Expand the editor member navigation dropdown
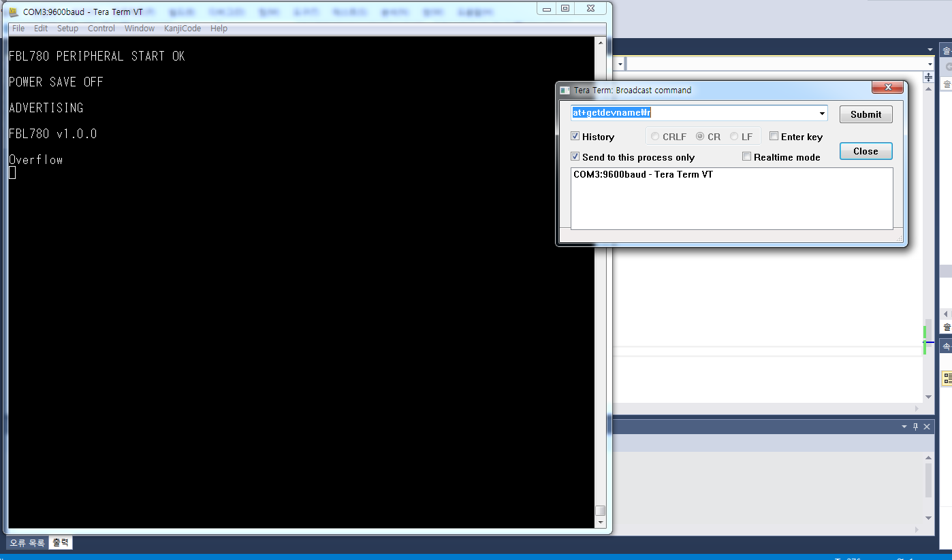 (930, 63)
